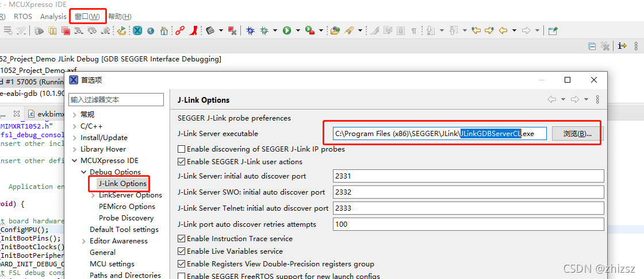This screenshot has height=279, width=644.
Task: Click the open-folder icon with colored dots
Action: click(x=335, y=30)
